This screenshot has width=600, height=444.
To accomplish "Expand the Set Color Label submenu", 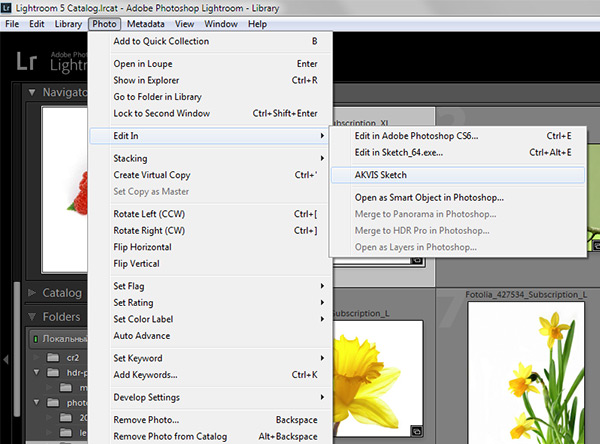I will (x=210, y=319).
